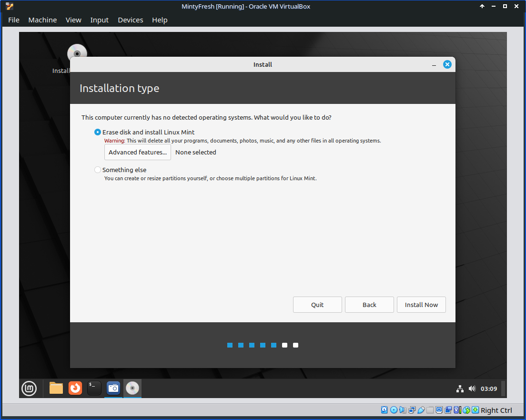Select the Something else option
Image resolution: width=526 pixels, height=420 pixels.
pyautogui.click(x=120, y=170)
